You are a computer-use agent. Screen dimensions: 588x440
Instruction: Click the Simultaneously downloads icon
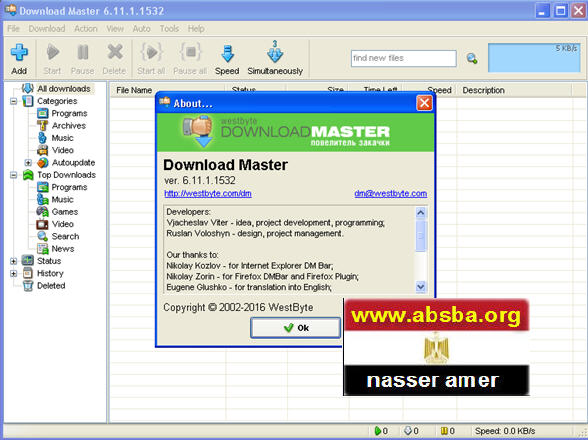click(275, 52)
